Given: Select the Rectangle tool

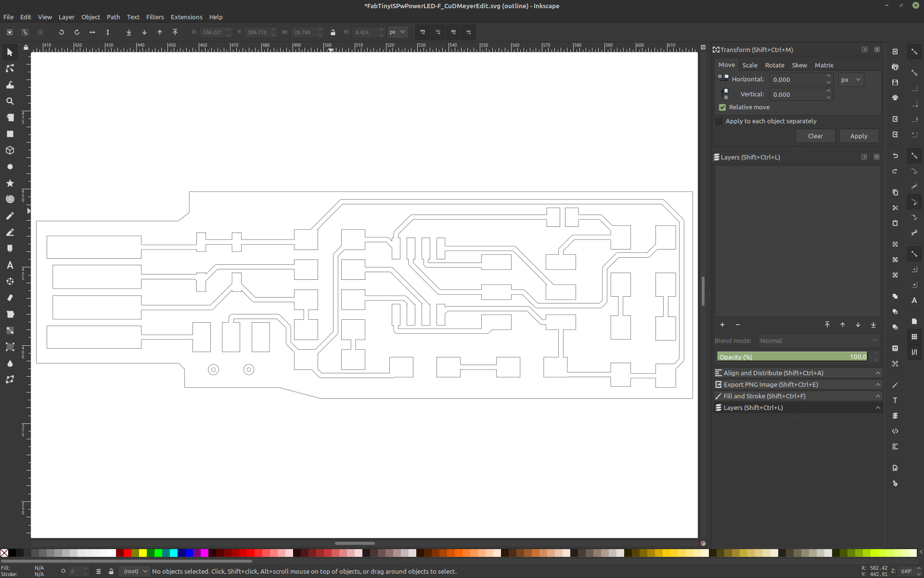Looking at the screenshot, I should pyautogui.click(x=10, y=134).
